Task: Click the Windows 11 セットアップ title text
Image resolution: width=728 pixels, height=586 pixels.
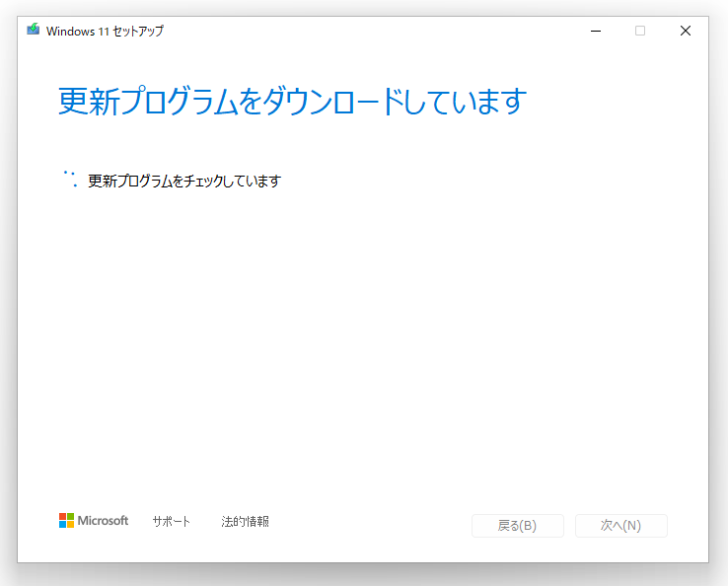Action: [x=105, y=32]
